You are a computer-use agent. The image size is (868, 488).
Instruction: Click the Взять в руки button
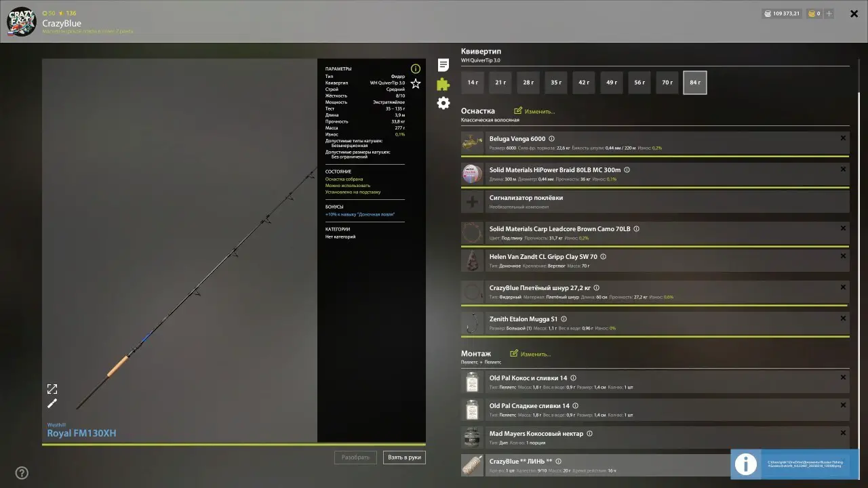tap(404, 457)
